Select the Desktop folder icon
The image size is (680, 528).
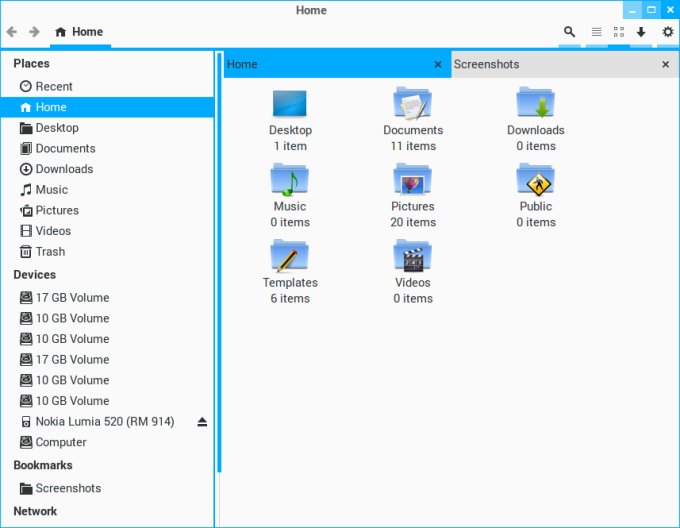290,104
